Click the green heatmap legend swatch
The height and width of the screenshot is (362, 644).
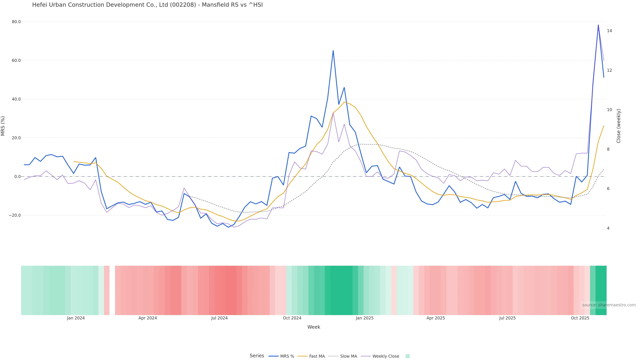pos(408,356)
